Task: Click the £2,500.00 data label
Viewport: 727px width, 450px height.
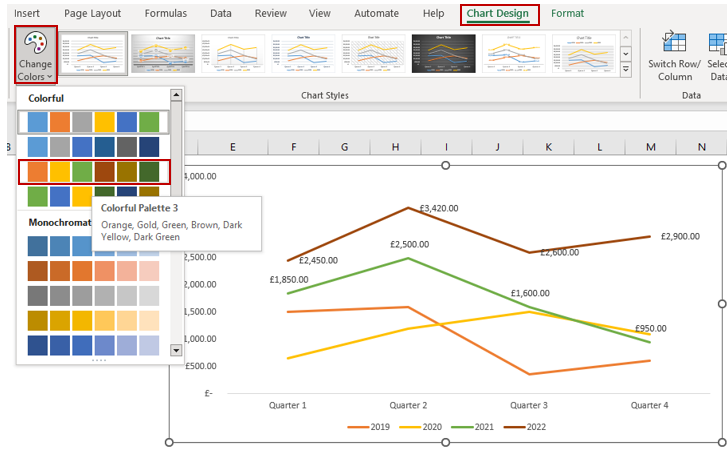Action: coord(409,244)
